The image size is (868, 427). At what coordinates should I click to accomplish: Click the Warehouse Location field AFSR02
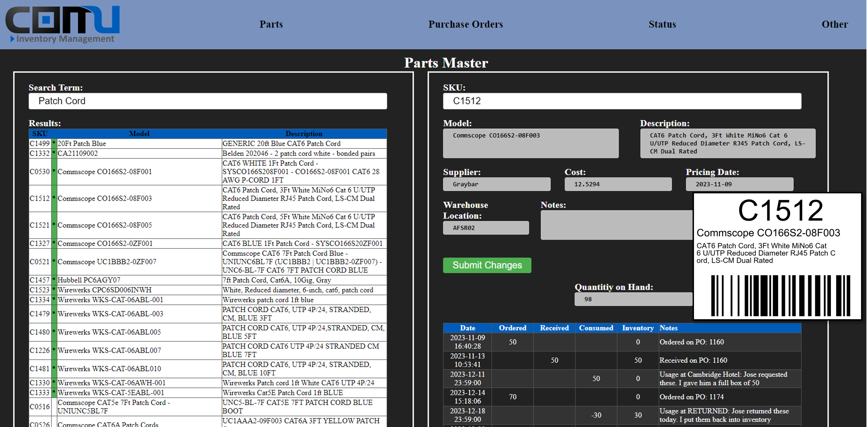tap(486, 228)
